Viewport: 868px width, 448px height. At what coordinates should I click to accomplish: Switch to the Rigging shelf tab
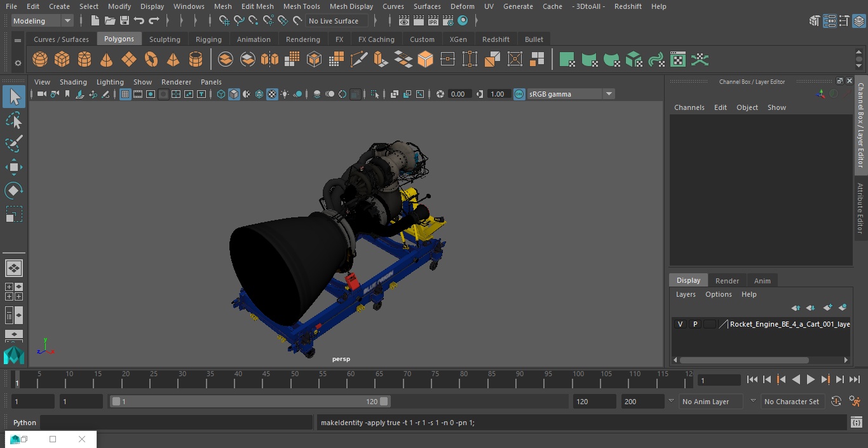point(208,39)
